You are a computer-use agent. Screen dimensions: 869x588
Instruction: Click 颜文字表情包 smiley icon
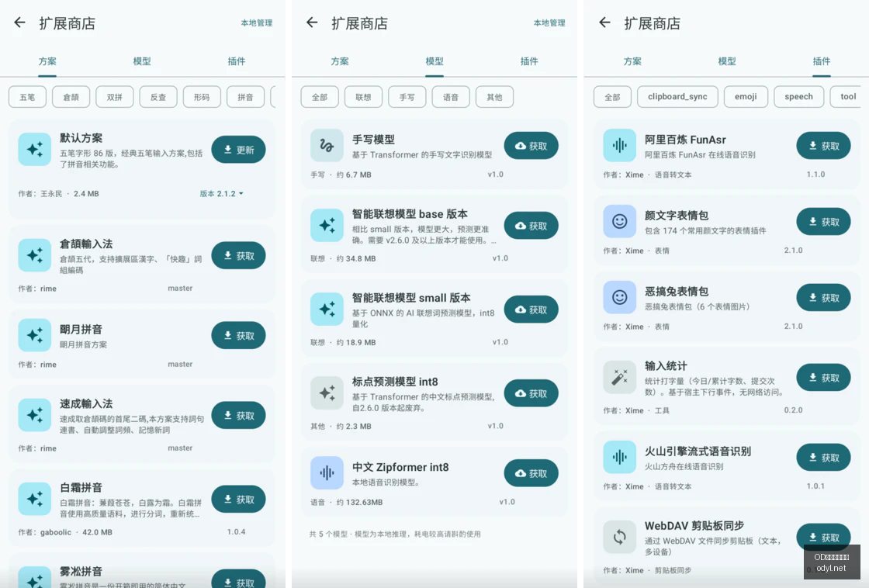pos(620,222)
